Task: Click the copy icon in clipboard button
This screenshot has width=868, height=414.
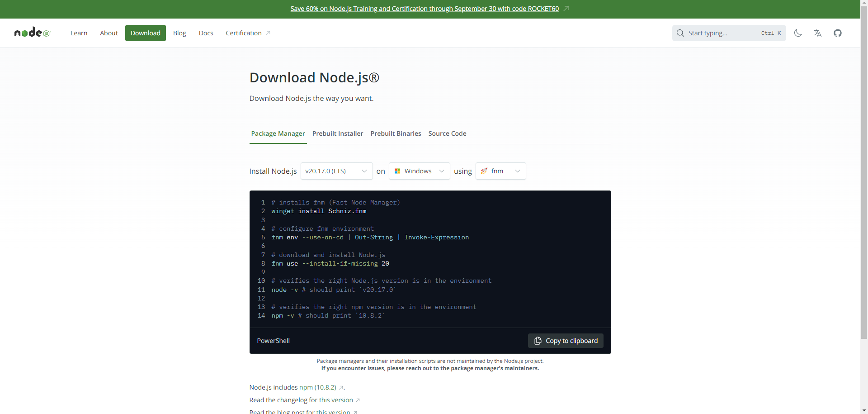Action: (538, 341)
